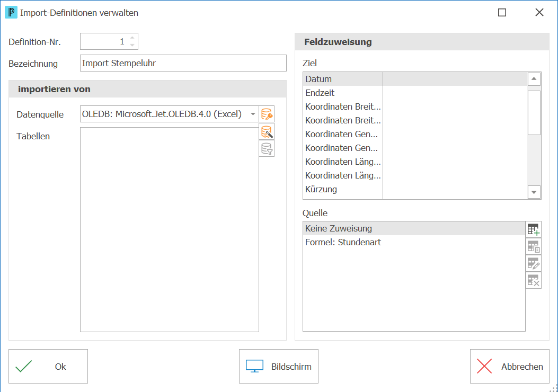Close the Import-Definitionen verwalten dialog
The image size is (558, 392).
539,13
